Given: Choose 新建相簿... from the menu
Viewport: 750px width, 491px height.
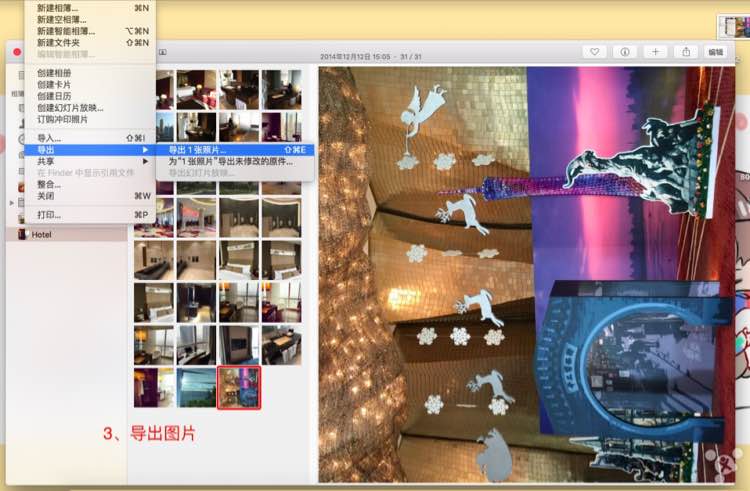Looking at the screenshot, I should point(89,8).
